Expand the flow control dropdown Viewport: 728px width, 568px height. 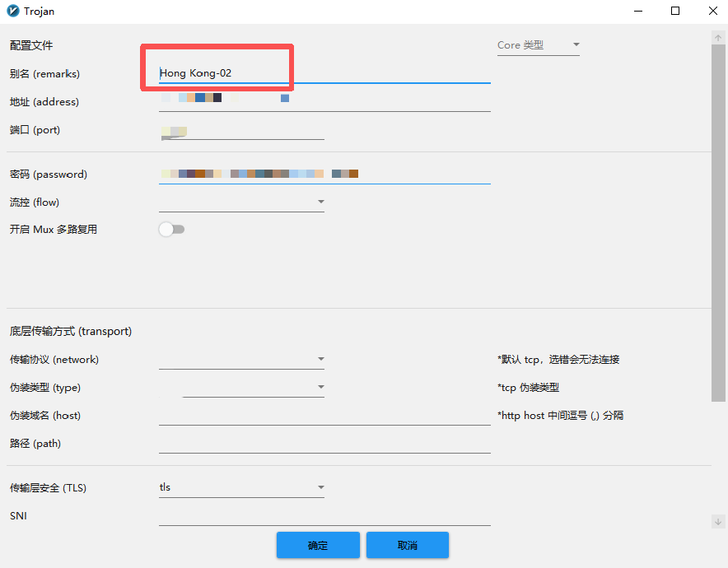click(x=241, y=202)
